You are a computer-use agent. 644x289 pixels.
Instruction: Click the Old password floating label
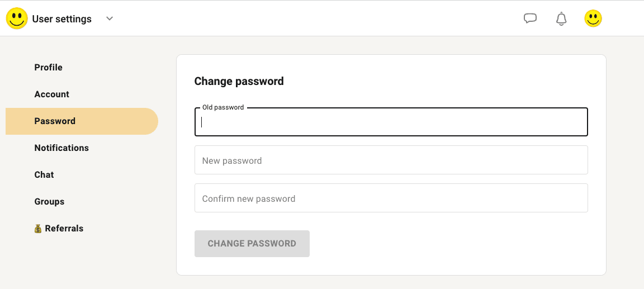point(223,107)
